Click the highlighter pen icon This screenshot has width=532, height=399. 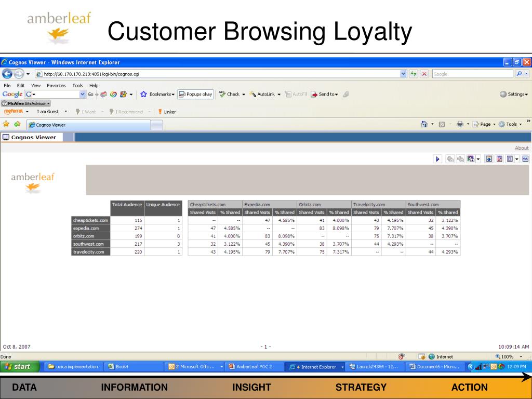[345, 95]
